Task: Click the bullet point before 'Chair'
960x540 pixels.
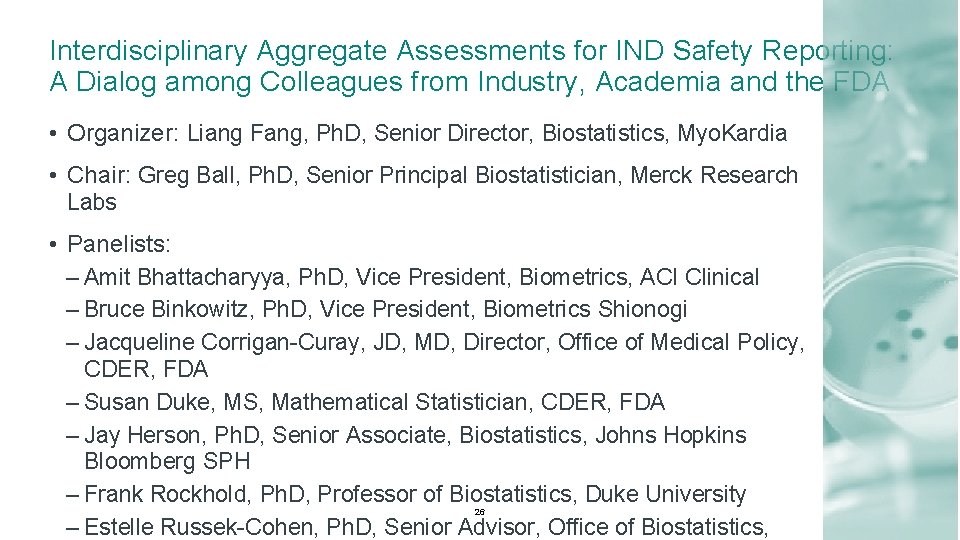Action: point(54,175)
